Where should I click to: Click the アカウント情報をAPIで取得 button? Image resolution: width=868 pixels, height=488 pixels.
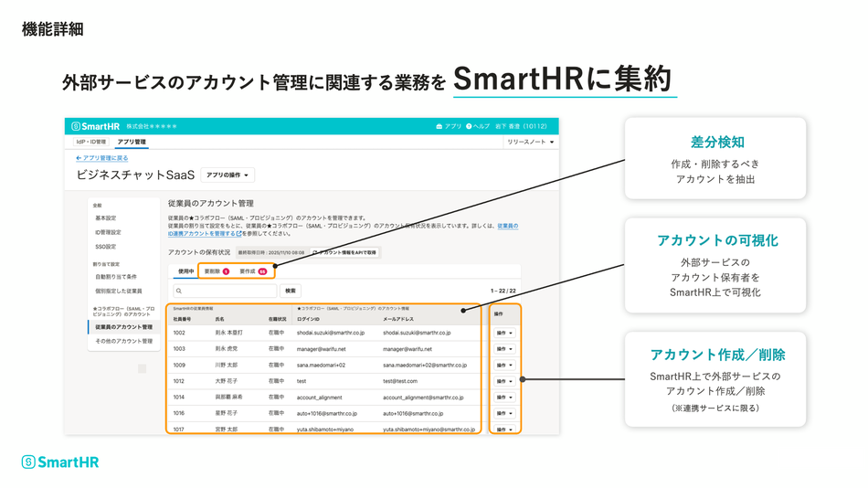[344, 252]
